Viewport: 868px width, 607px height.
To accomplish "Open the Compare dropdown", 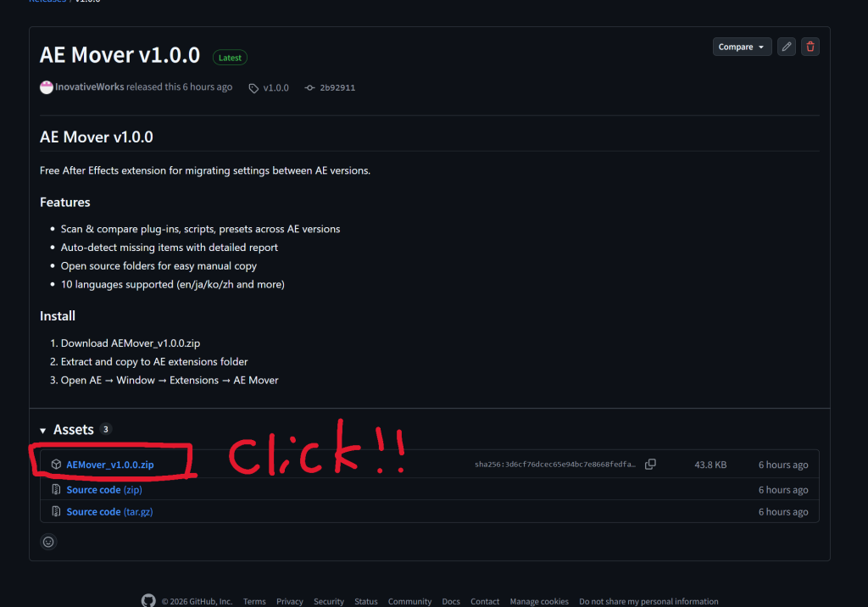I will click(x=742, y=47).
